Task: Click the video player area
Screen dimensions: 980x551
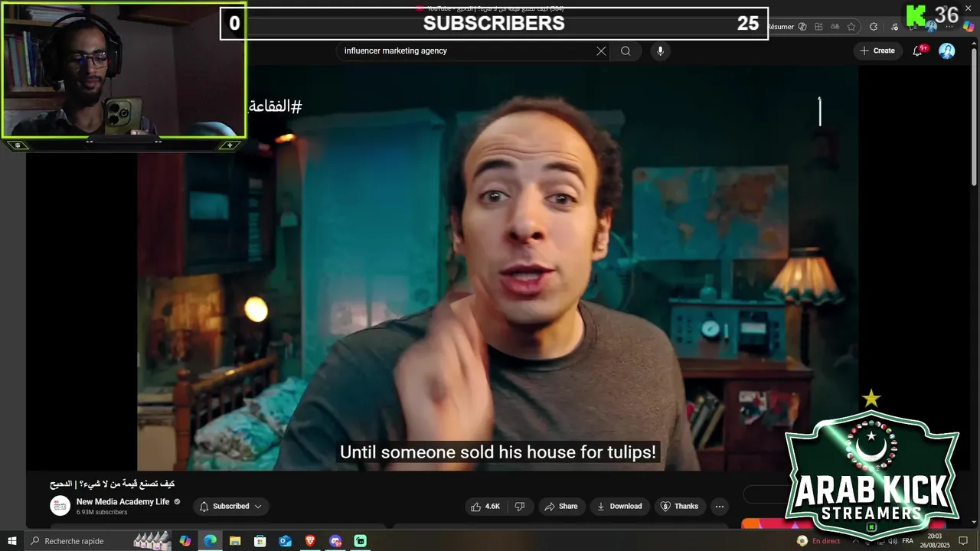Action: tap(498, 268)
